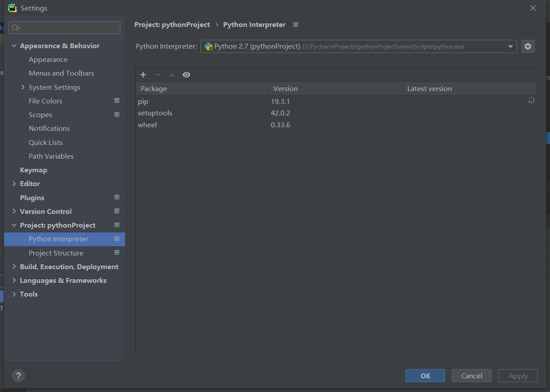Viewport: 550px width, 392px height.
Task: Click the PyCharm logo in title bar
Action: 12,8
